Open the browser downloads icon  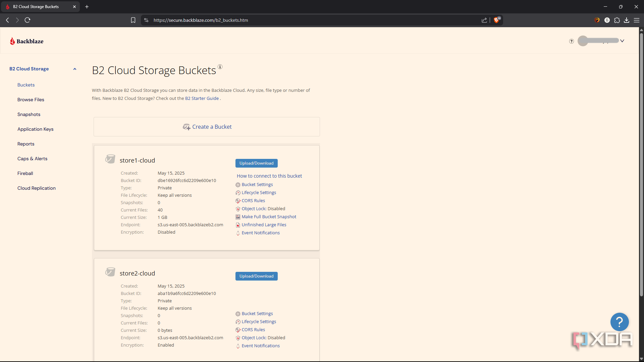[627, 20]
